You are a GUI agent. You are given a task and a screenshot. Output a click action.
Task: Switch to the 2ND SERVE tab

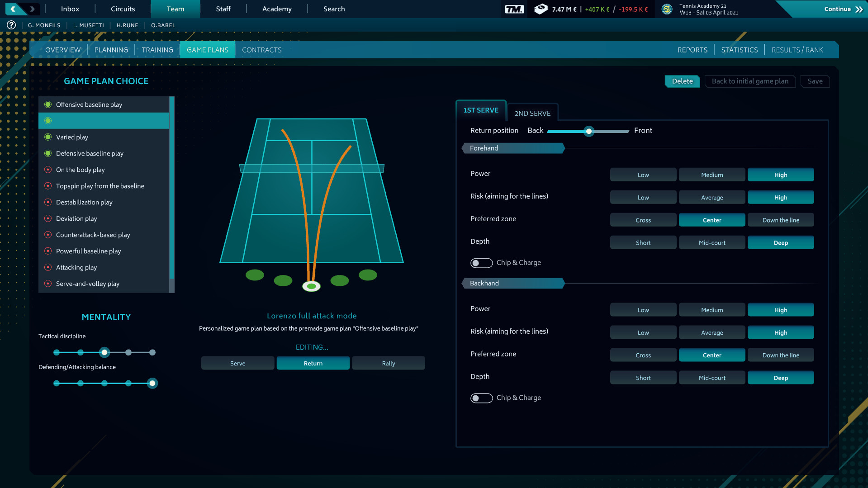click(x=532, y=113)
